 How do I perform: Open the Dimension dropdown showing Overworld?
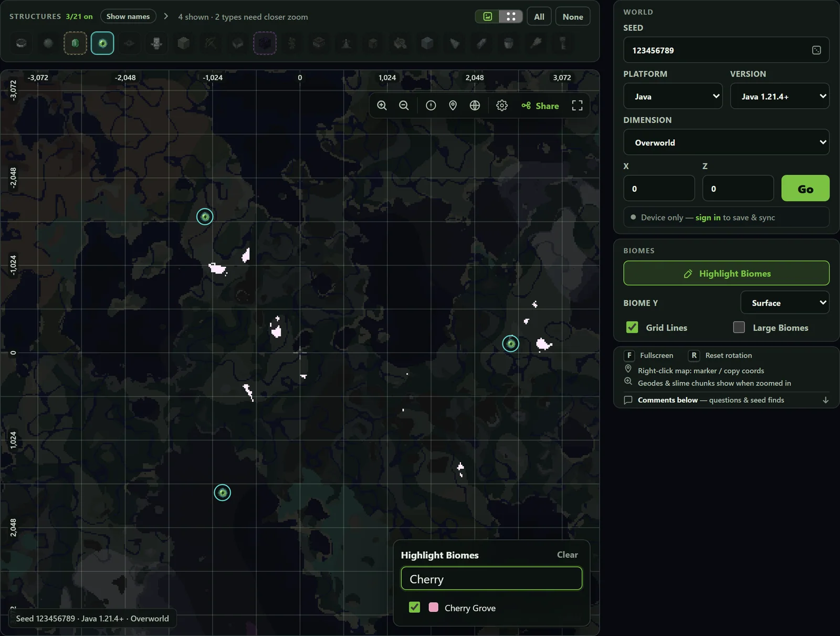click(726, 142)
